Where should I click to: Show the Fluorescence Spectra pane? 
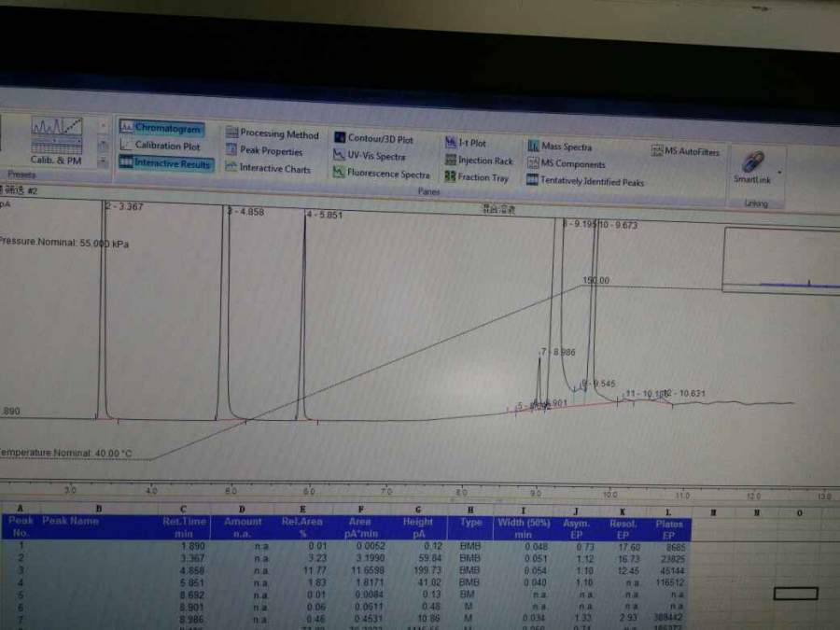pos(382,173)
